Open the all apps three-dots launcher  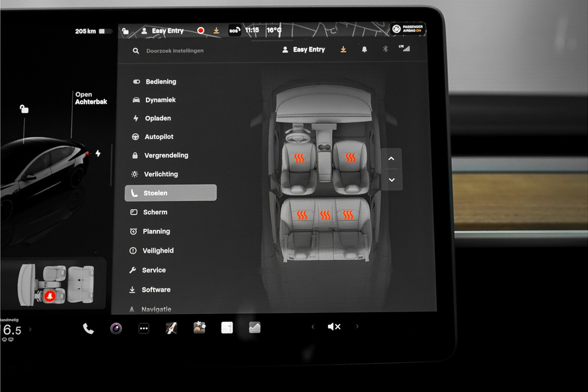(x=144, y=328)
